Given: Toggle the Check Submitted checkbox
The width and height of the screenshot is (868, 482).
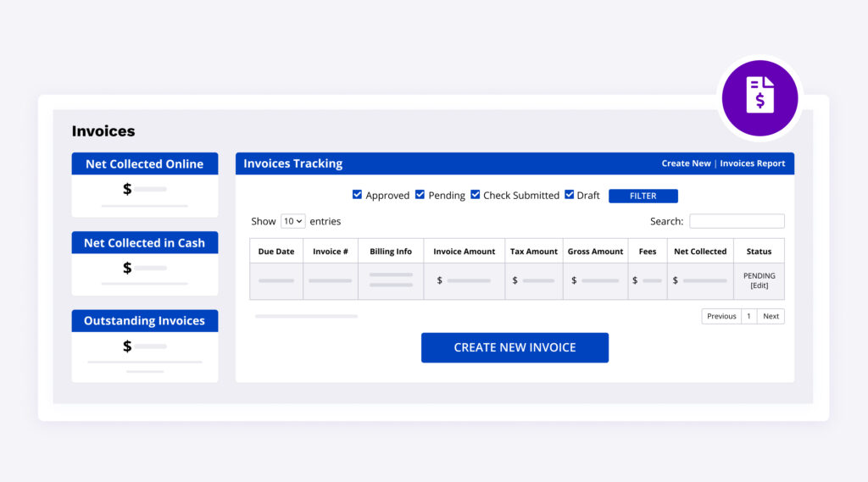Looking at the screenshot, I should pos(475,195).
